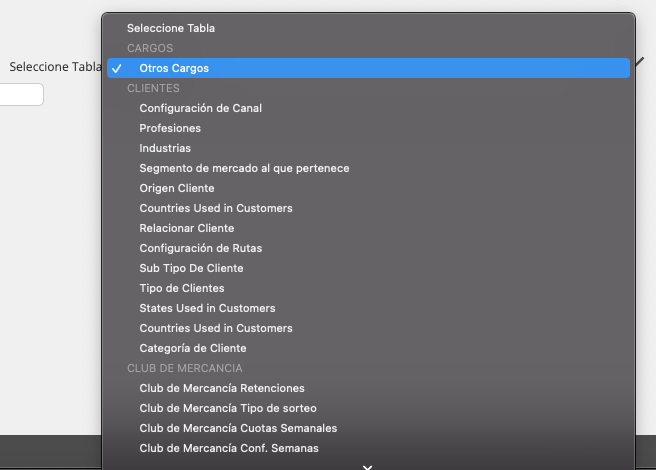Select 'Club de Mercancía Retenciones'
The width and height of the screenshot is (656, 470).
[x=368, y=388]
